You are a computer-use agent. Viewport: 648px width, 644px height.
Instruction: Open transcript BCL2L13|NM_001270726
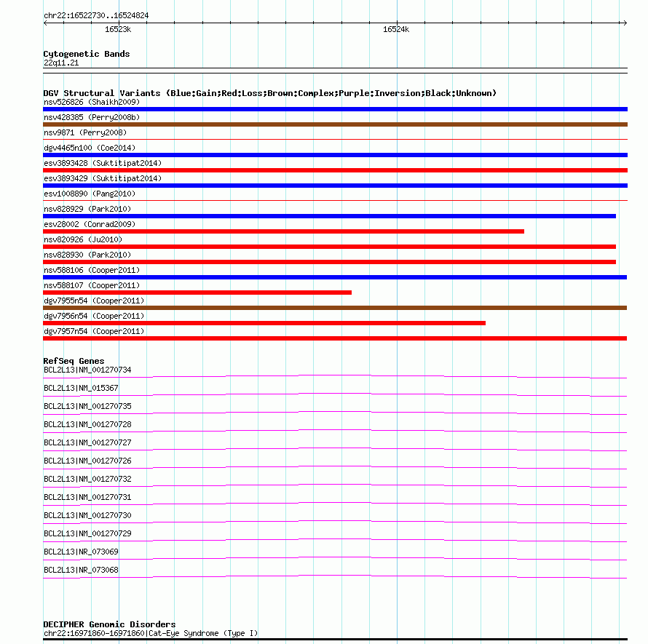click(87, 461)
